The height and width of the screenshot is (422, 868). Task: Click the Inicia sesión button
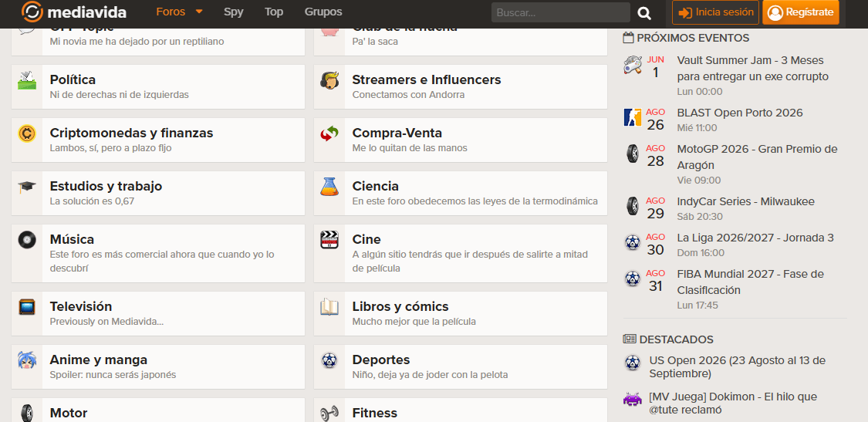715,12
